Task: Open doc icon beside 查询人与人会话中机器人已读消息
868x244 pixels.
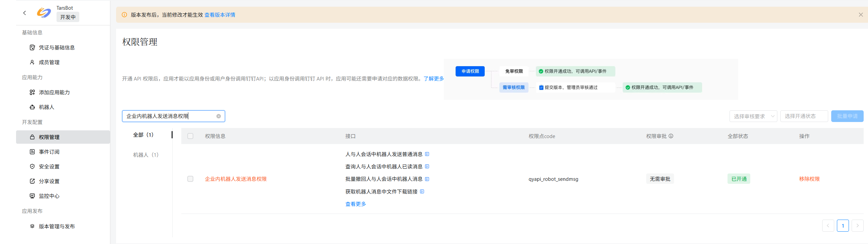Action: (427, 166)
